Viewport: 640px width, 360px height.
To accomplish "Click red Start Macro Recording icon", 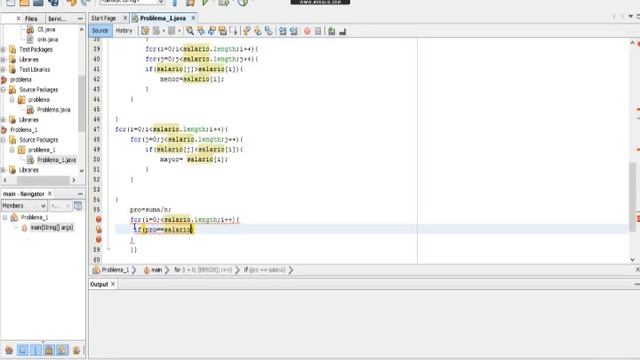I will pyautogui.click(x=307, y=31).
